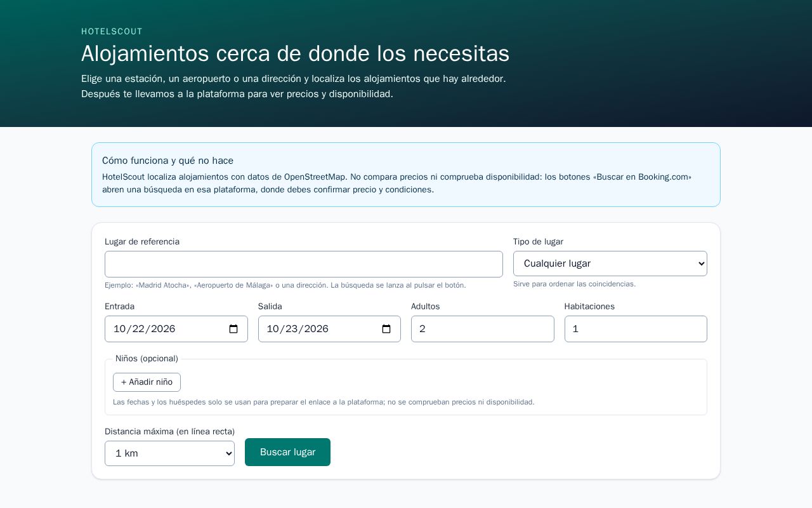
Task: Click the Buscar lugar button
Action: click(287, 452)
